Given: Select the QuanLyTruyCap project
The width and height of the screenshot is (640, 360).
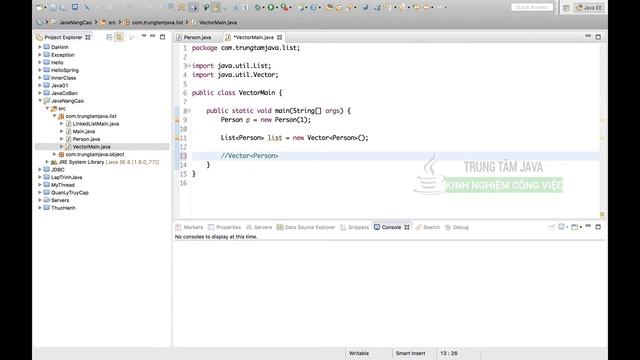Looking at the screenshot, I should [70, 193].
